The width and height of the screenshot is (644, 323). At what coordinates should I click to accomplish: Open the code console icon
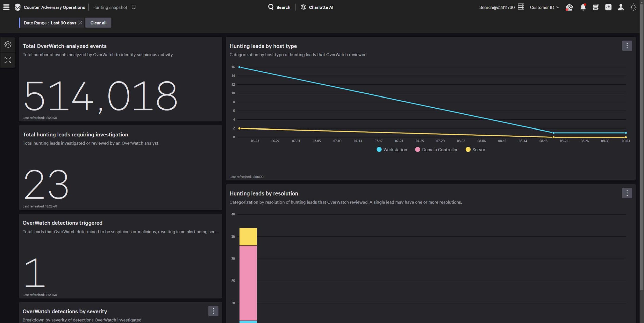coord(608,7)
